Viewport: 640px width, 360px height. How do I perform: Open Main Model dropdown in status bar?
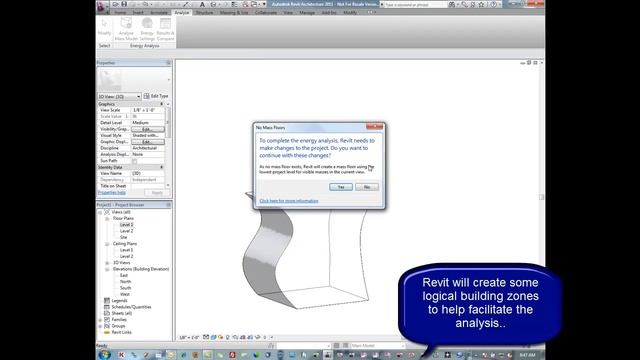click(x=378, y=345)
